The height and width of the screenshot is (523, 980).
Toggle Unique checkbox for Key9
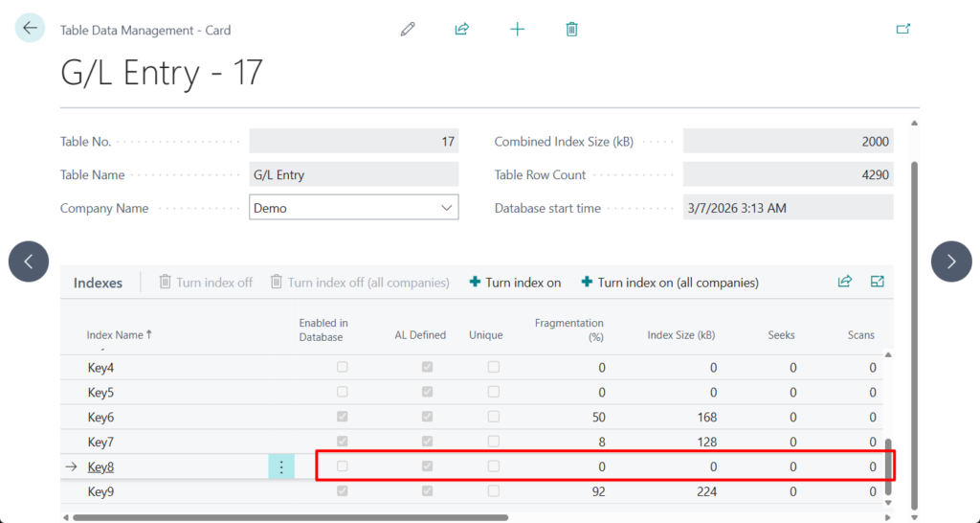(x=494, y=491)
